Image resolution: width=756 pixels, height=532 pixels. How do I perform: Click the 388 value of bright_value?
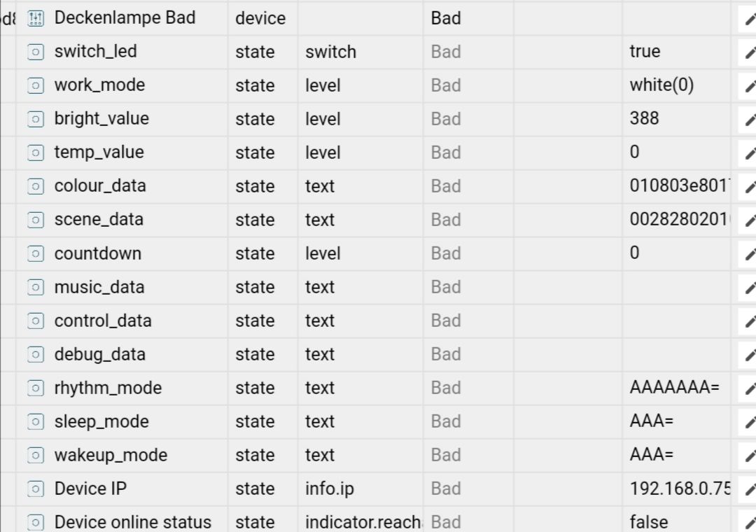coord(644,118)
